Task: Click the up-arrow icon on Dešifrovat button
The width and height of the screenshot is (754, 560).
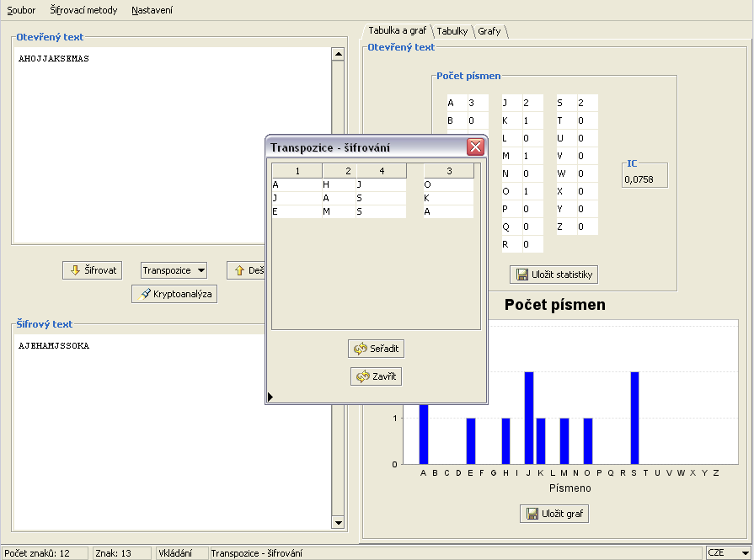Action: pyautogui.click(x=239, y=270)
